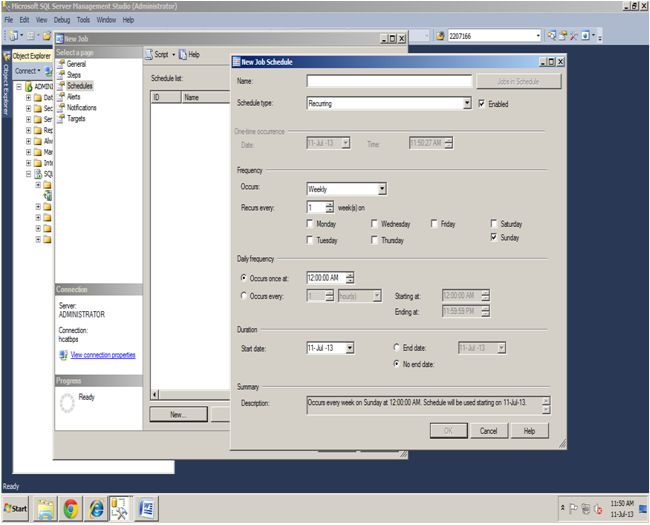Expand the Dat folder tree node
Viewport: 650px width, 525px height.
pos(29,97)
